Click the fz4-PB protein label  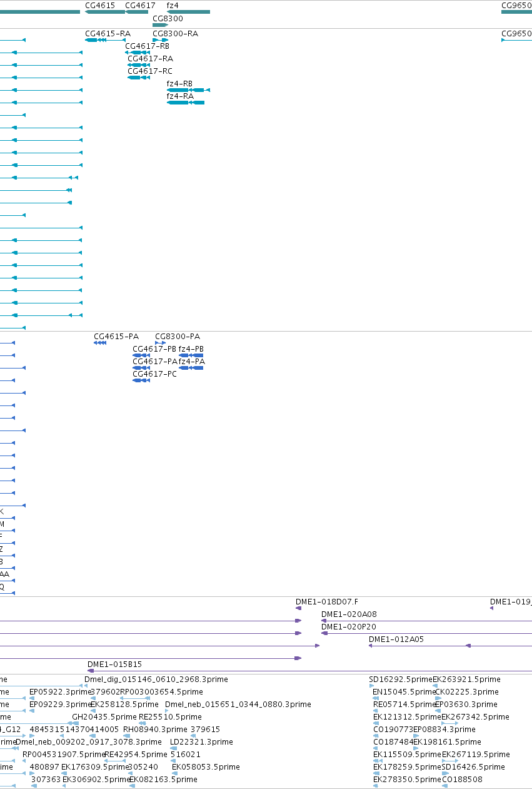pyautogui.click(x=191, y=349)
